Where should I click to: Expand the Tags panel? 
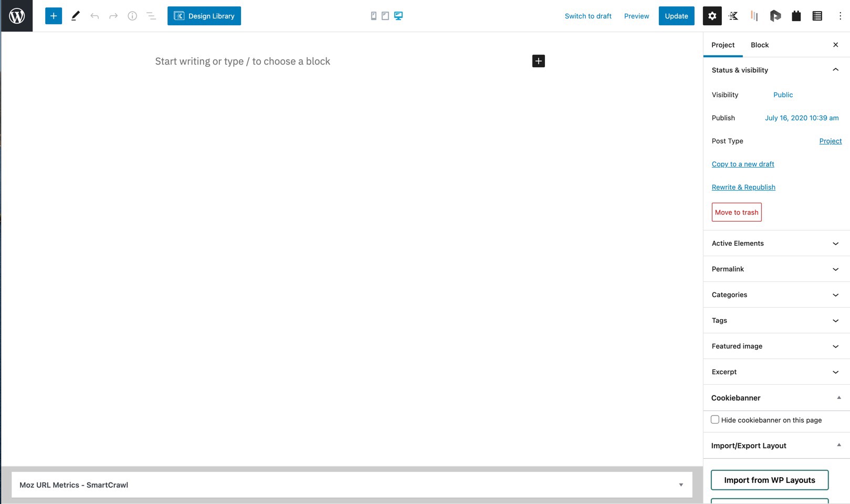pyautogui.click(x=776, y=320)
